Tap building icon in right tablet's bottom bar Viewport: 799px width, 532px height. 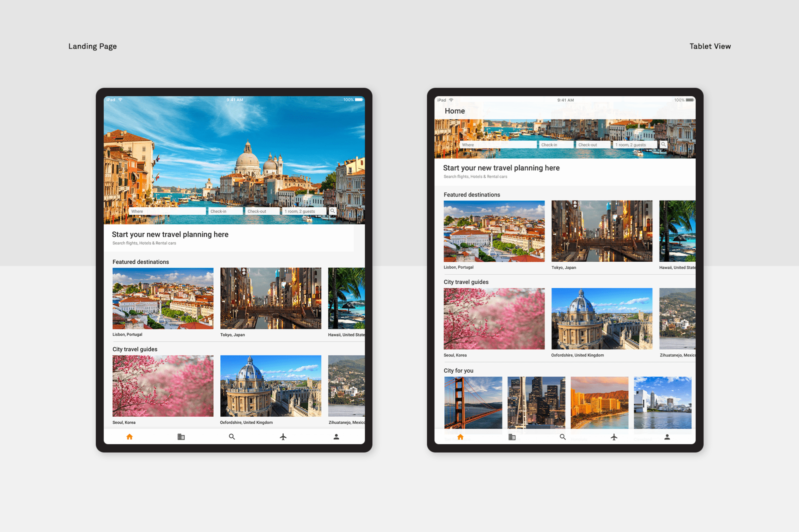[512, 437]
